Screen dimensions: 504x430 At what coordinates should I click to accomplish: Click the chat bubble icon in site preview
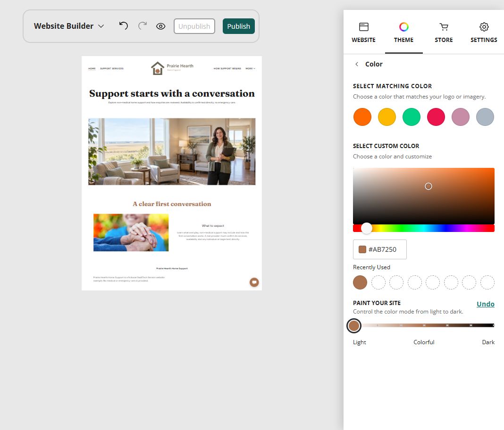tap(254, 282)
